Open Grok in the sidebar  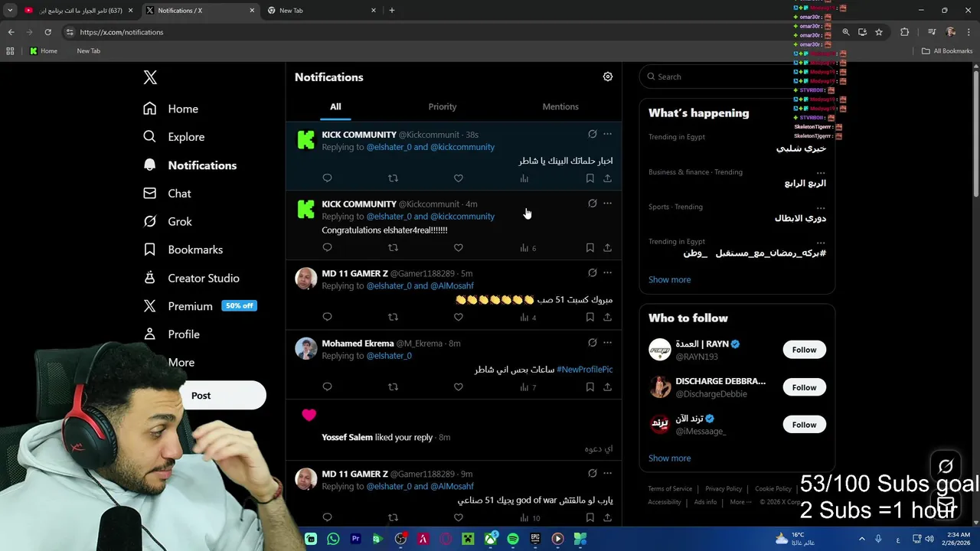tap(168, 221)
